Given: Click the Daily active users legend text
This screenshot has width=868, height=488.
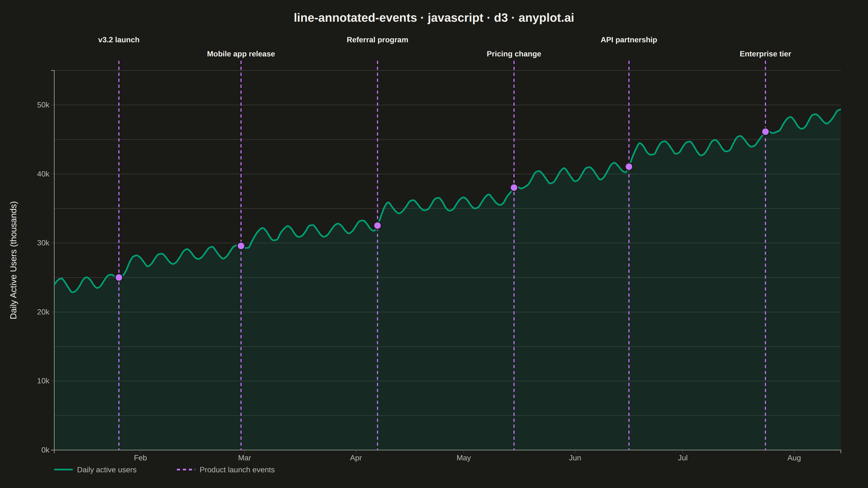Looking at the screenshot, I should click(x=107, y=470).
